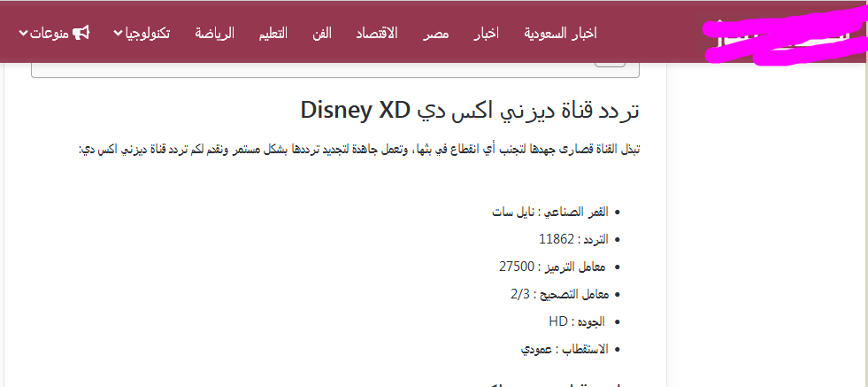Expand the منوعات dropdown menu
868x387 pixels.
54,34
